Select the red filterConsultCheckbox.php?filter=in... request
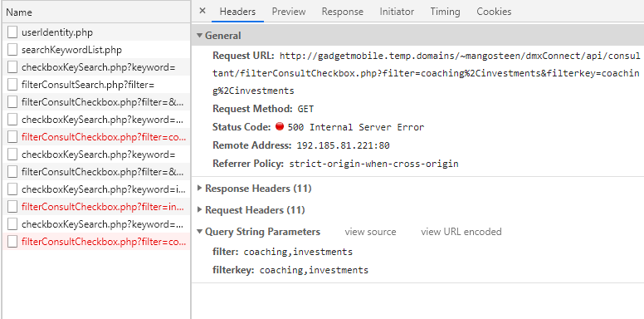644x319 pixels. [x=96, y=207]
